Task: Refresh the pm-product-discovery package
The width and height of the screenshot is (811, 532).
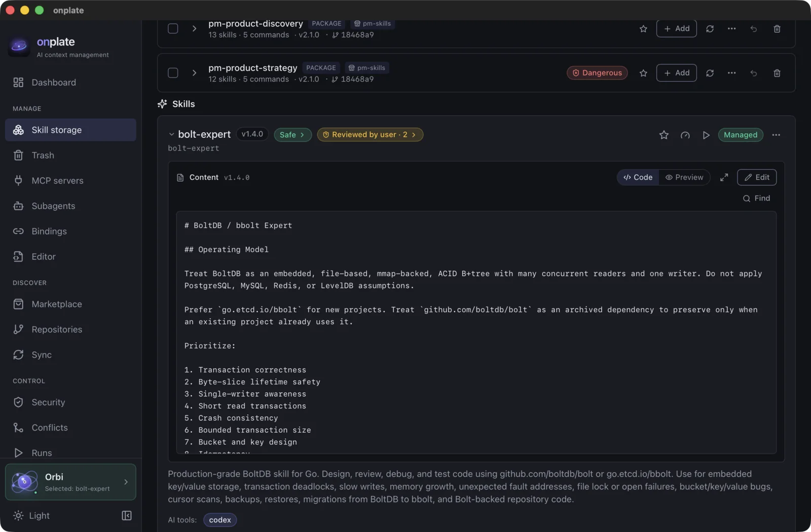Action: [x=710, y=29]
